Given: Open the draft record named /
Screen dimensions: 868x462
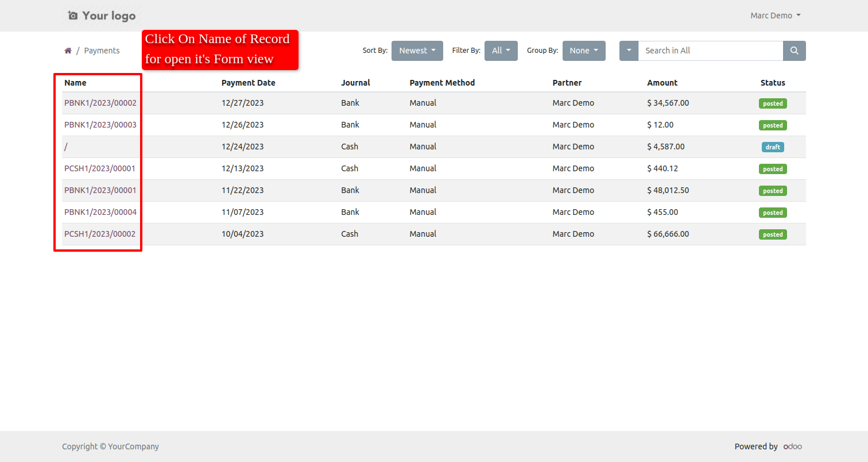Looking at the screenshot, I should coord(66,147).
